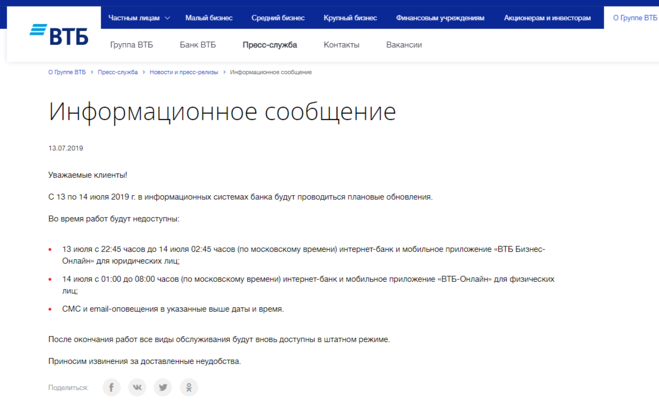Open the Группа ВТБ submenu item
The width and height of the screenshot is (659, 413).
(131, 45)
